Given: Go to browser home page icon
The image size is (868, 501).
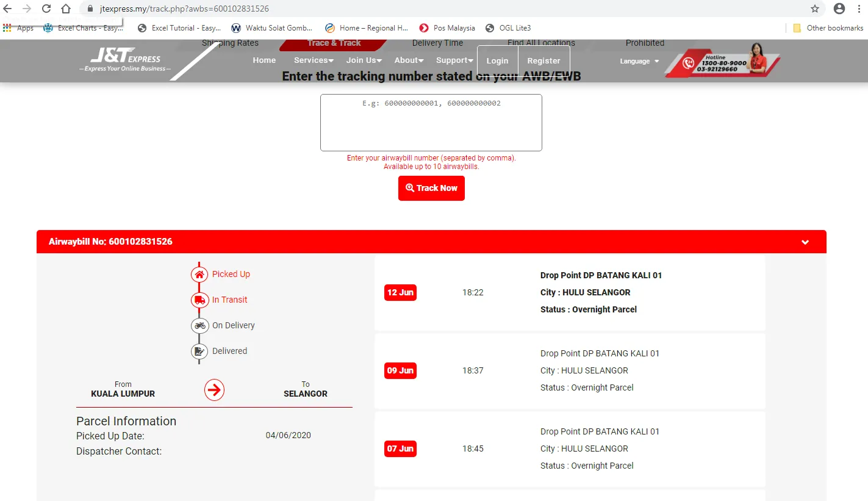Looking at the screenshot, I should point(66,9).
